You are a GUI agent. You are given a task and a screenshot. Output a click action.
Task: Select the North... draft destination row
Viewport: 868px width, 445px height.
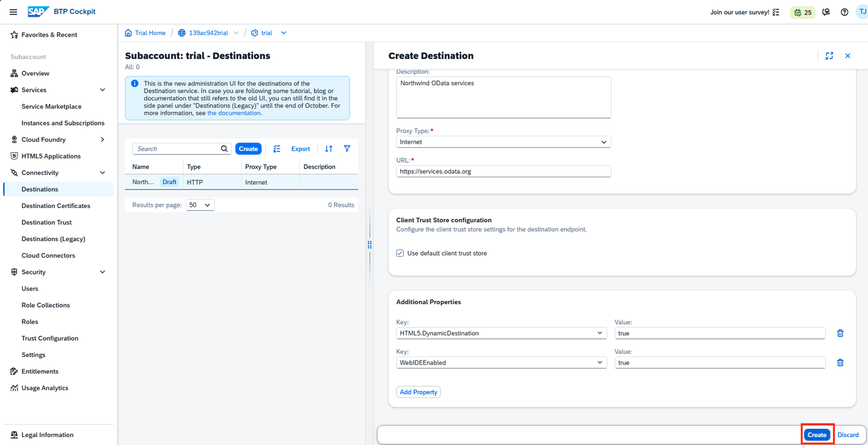(x=241, y=182)
